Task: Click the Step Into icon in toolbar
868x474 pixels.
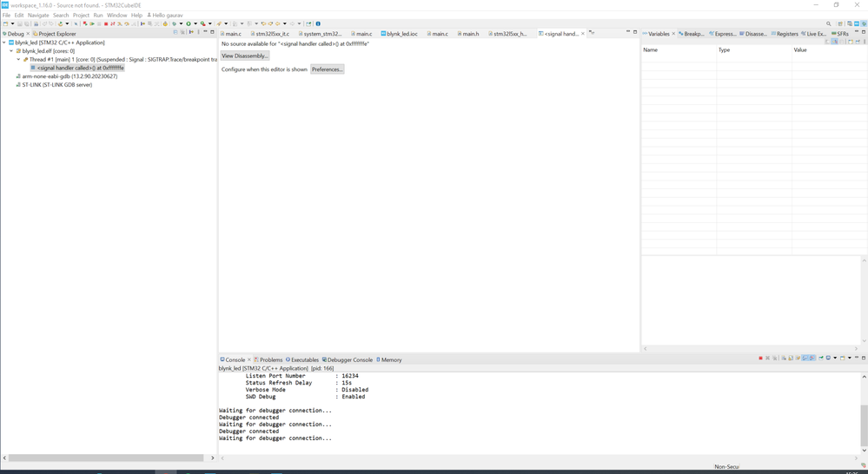Action: 120,23
